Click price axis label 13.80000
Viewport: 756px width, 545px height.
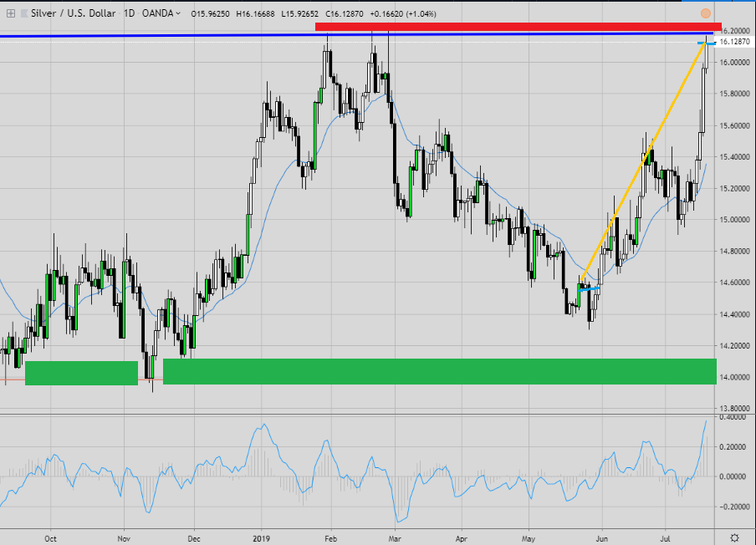[734, 408]
